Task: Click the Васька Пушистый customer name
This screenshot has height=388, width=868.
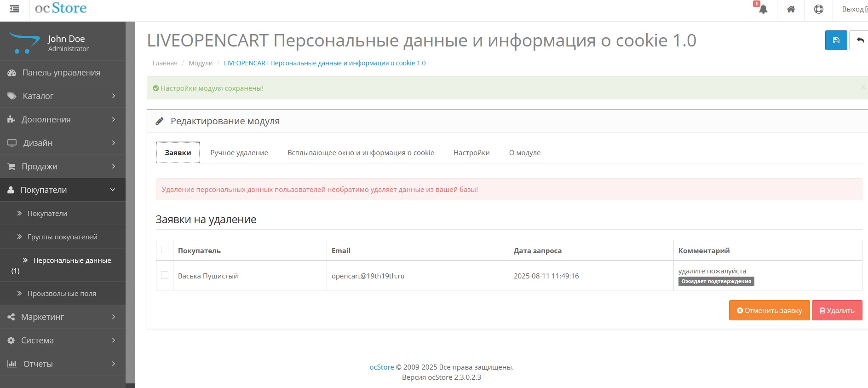Action: pos(208,276)
